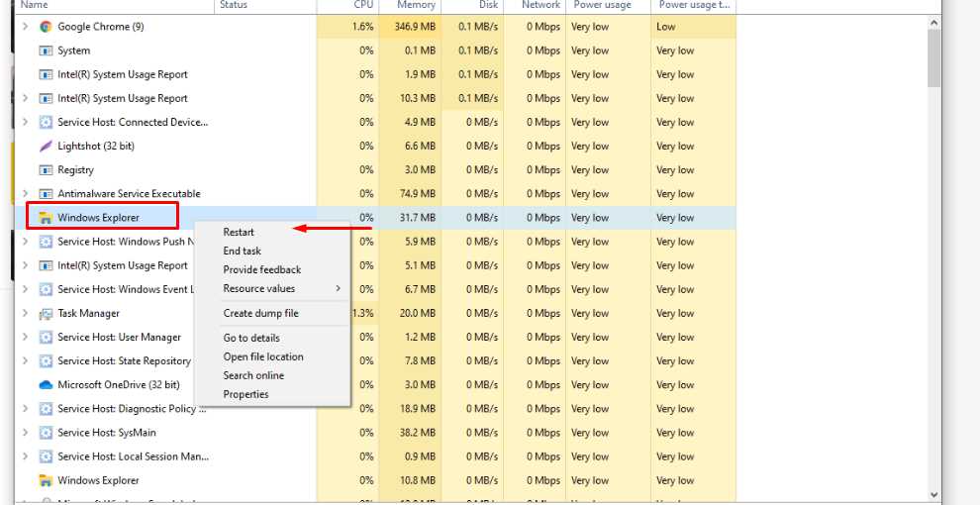Click the Service Host: SysMain gear icon
The height and width of the screenshot is (505, 980).
(46, 433)
